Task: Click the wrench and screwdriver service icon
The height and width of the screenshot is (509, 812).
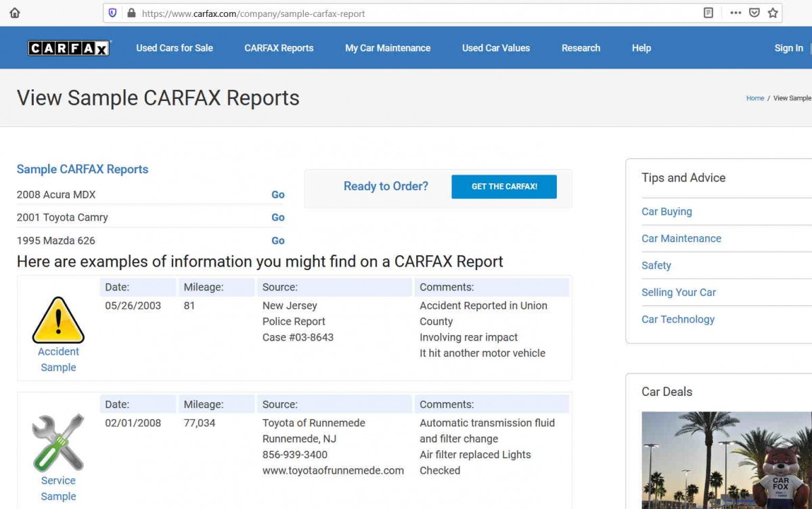Action: tap(58, 443)
